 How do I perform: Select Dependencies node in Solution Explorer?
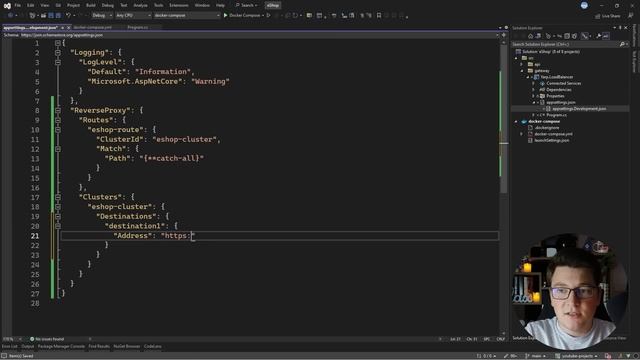tap(559, 90)
